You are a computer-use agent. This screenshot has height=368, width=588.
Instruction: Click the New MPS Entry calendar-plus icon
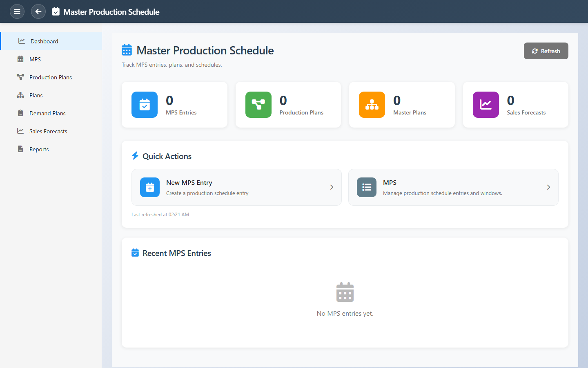[x=150, y=187]
